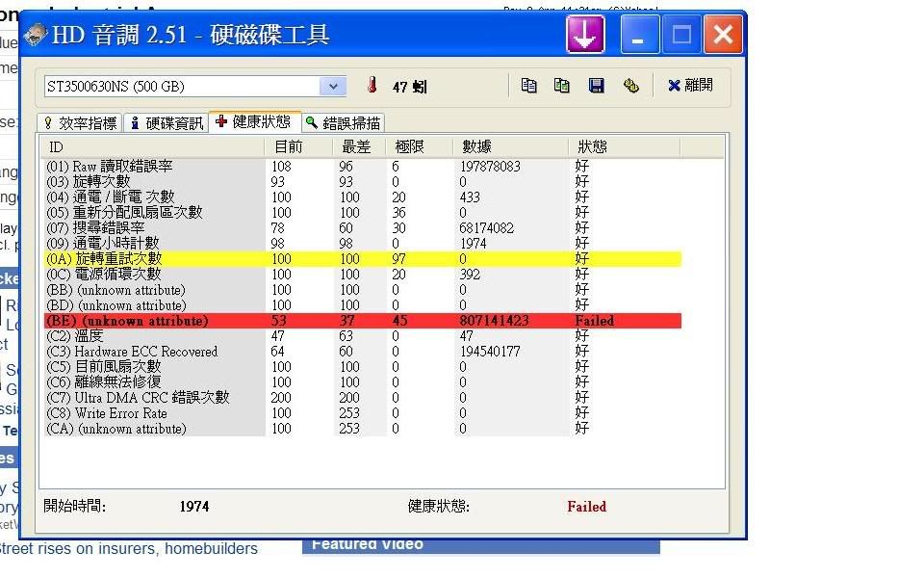The height and width of the screenshot is (578, 924).
Task: Click the 離開 exit button
Action: 690,86
